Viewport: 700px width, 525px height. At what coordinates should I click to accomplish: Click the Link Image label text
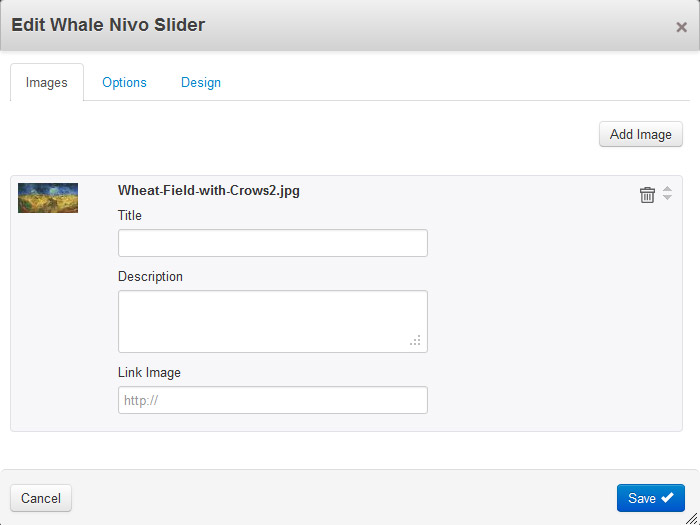[x=149, y=372]
